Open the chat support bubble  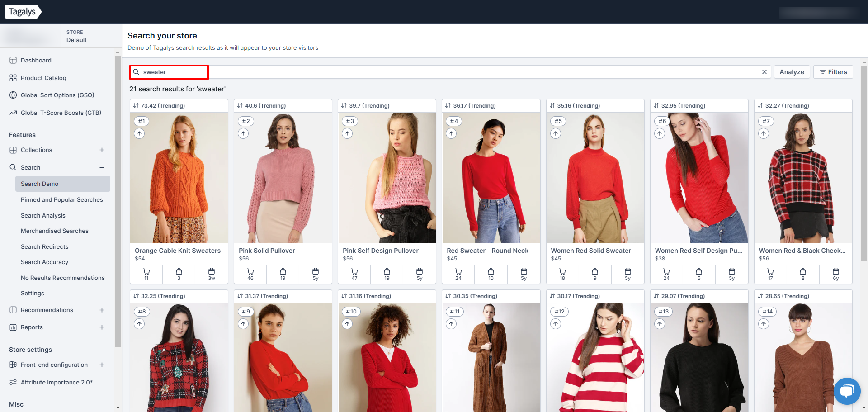tap(847, 391)
